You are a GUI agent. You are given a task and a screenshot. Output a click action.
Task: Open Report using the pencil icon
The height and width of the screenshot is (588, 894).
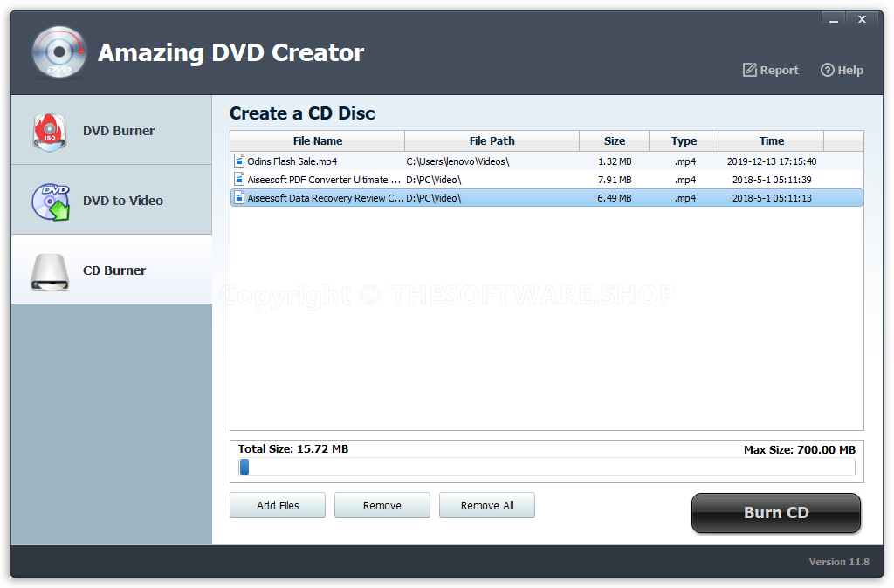tap(749, 70)
